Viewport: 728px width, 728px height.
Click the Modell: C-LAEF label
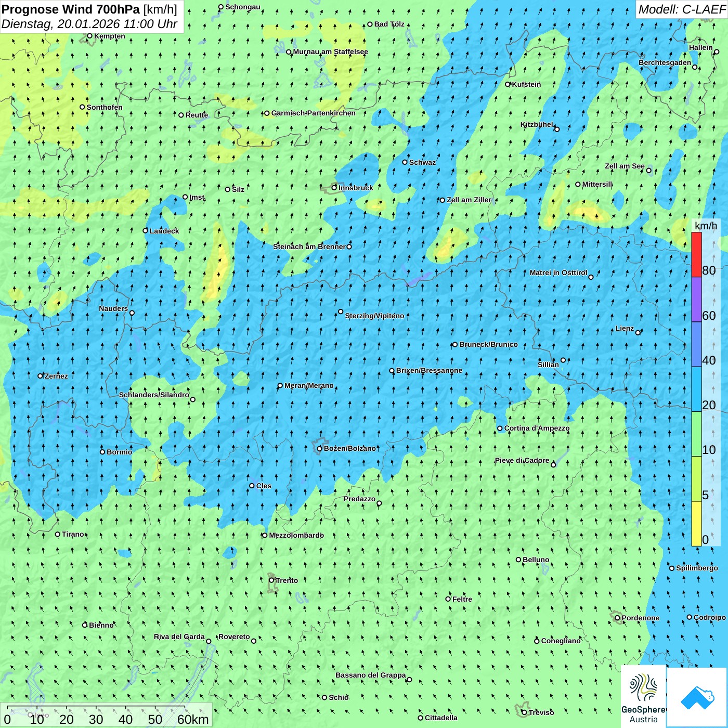[682, 9]
